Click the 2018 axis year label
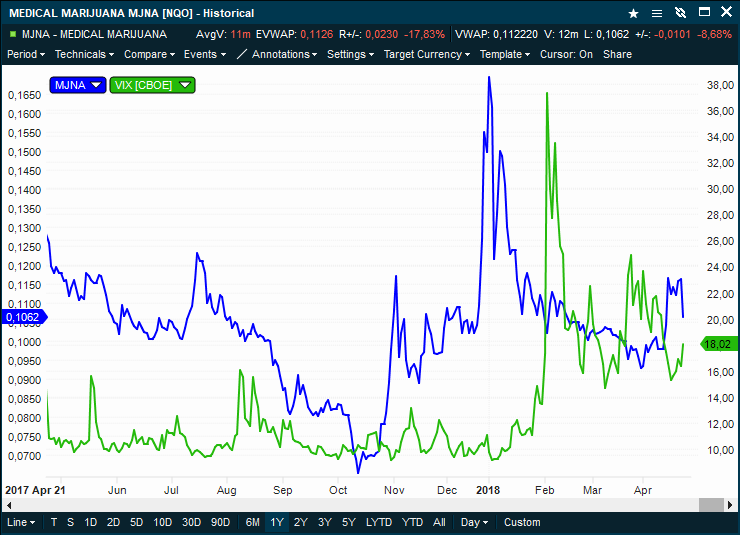The width and height of the screenshot is (740, 535). (x=488, y=490)
